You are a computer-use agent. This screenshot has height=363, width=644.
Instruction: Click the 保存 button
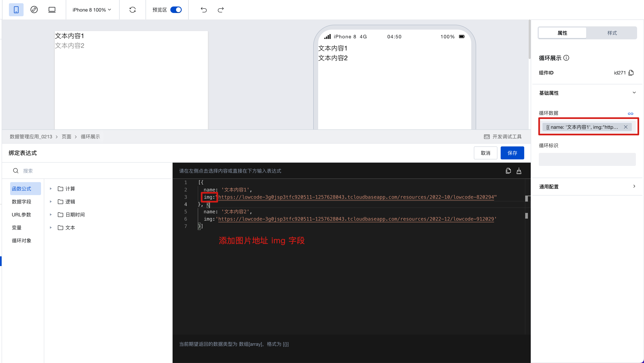tap(512, 153)
